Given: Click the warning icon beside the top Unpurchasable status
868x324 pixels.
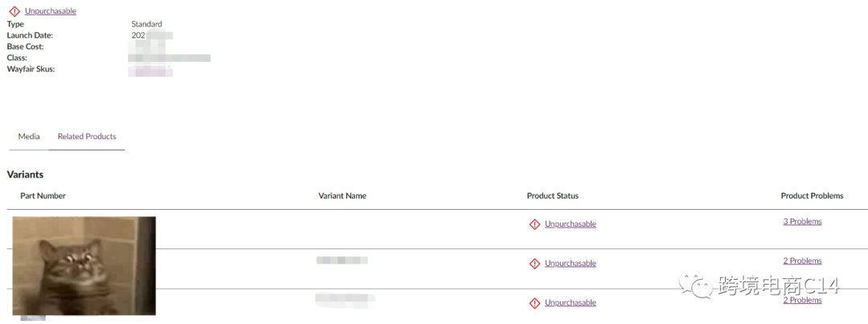Looking at the screenshot, I should coord(14,11).
